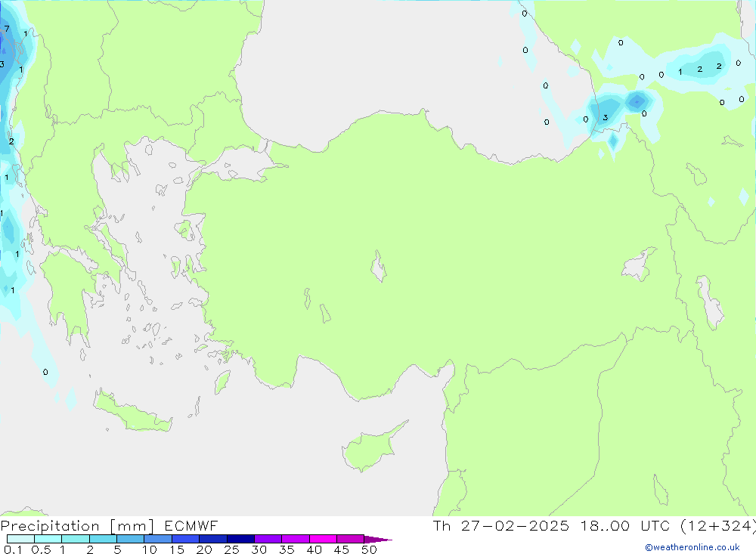Pick the legend swatch between 30 and 35
756x554 pixels.
pos(268,539)
